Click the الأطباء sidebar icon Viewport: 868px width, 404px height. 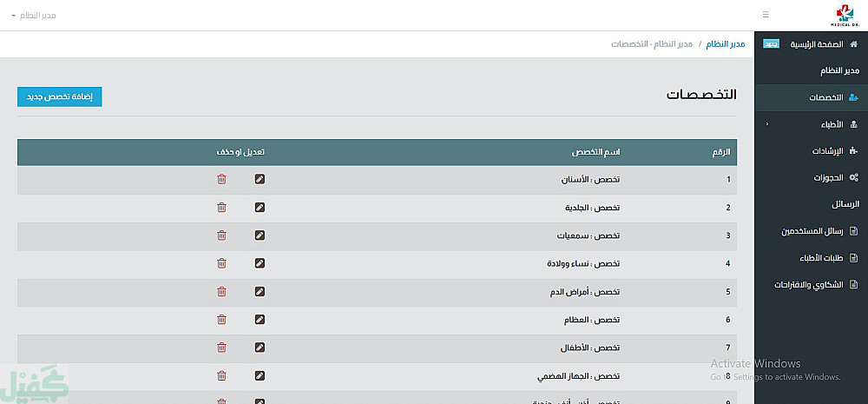point(853,125)
